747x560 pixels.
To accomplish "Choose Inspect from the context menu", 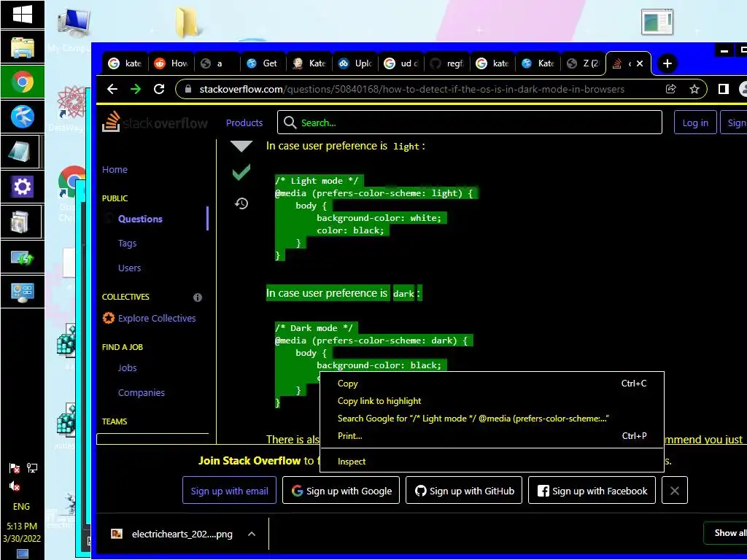I will click(x=492, y=462).
